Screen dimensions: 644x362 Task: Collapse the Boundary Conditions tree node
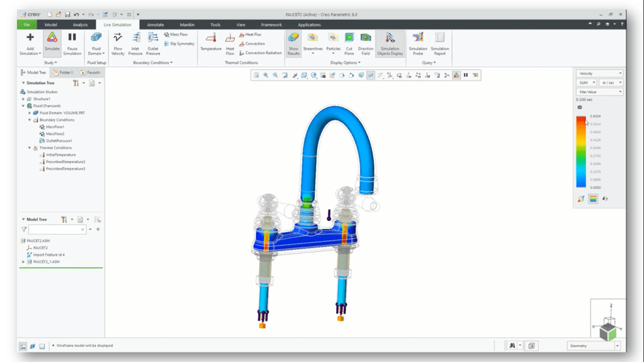[30, 120]
